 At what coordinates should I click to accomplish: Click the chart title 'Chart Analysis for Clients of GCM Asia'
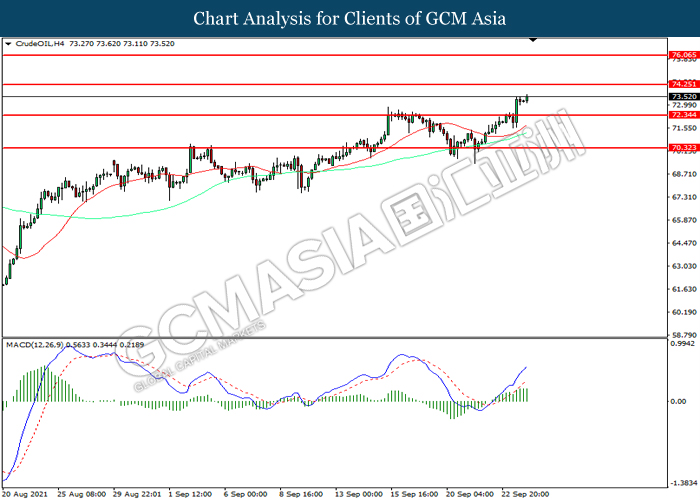[x=349, y=19]
